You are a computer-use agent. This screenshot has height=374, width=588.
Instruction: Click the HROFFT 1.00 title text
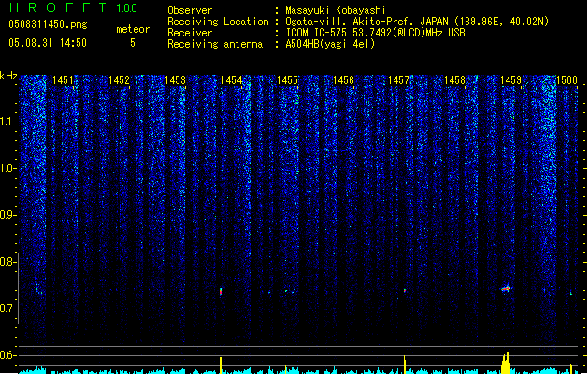tap(74, 7)
